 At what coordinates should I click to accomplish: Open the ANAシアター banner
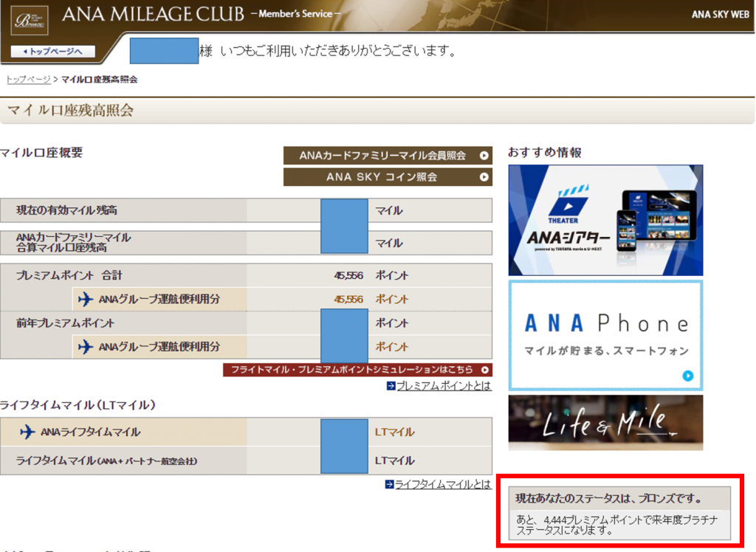coord(605,221)
